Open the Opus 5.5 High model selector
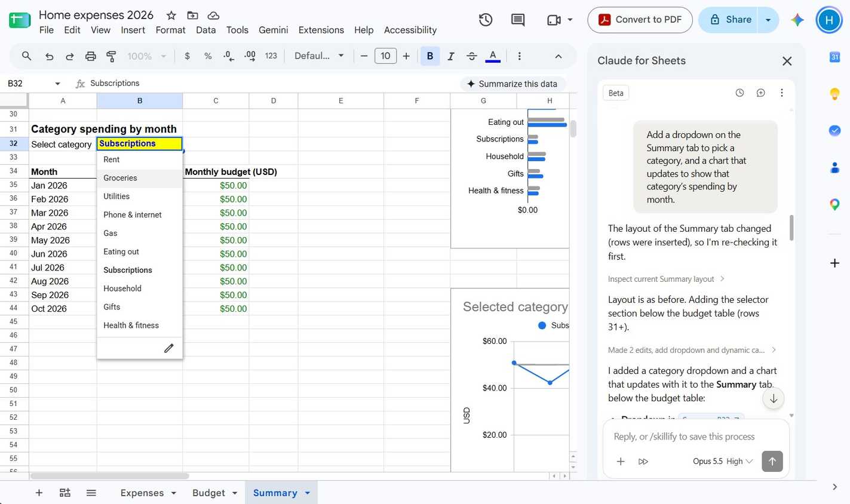This screenshot has height=504, width=850. (723, 461)
